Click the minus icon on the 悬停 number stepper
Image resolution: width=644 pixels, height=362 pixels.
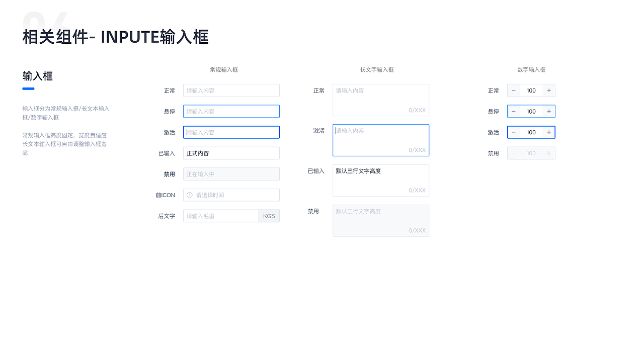[x=513, y=111]
